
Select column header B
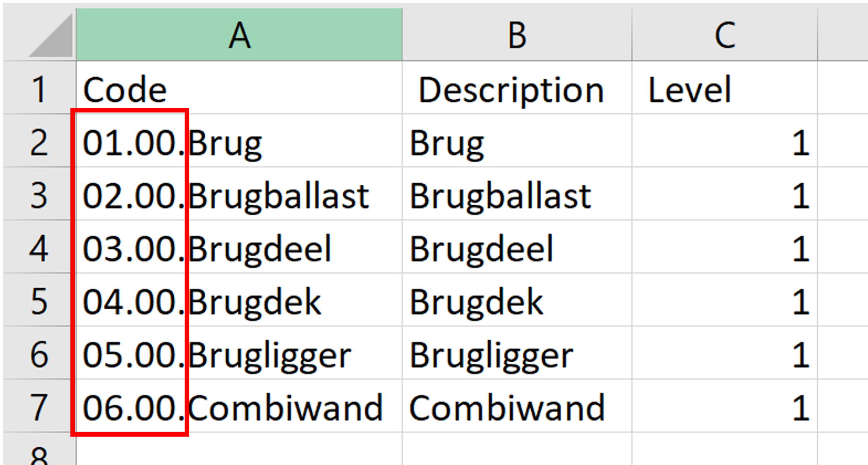[517, 32]
